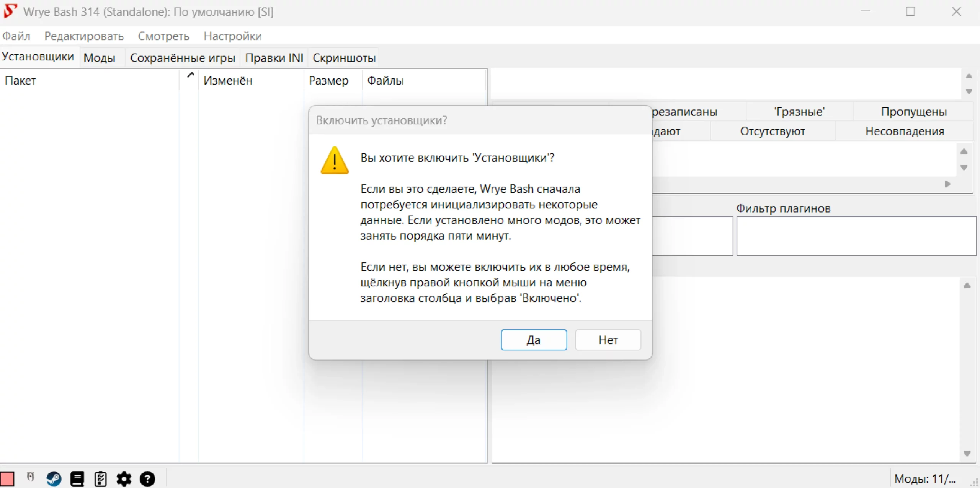
Task: Click the yellow warning icon in the dialog
Action: click(335, 161)
